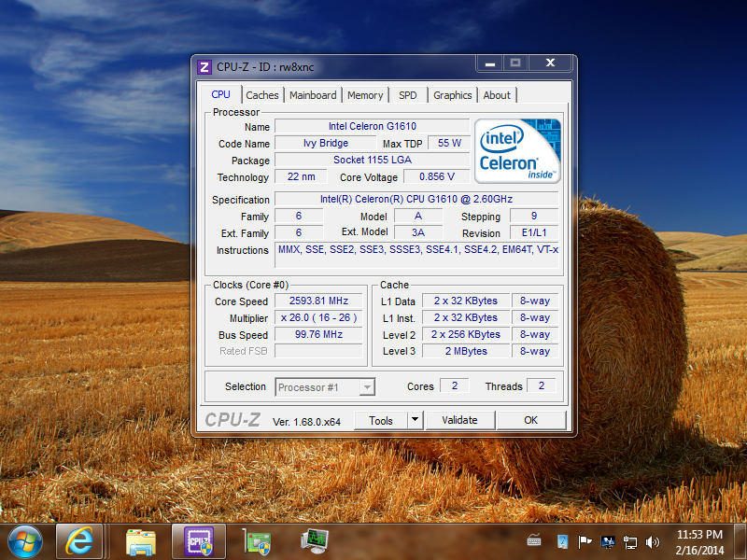Click the Multiplier value x 26.0
The image size is (747, 560).
point(318,317)
